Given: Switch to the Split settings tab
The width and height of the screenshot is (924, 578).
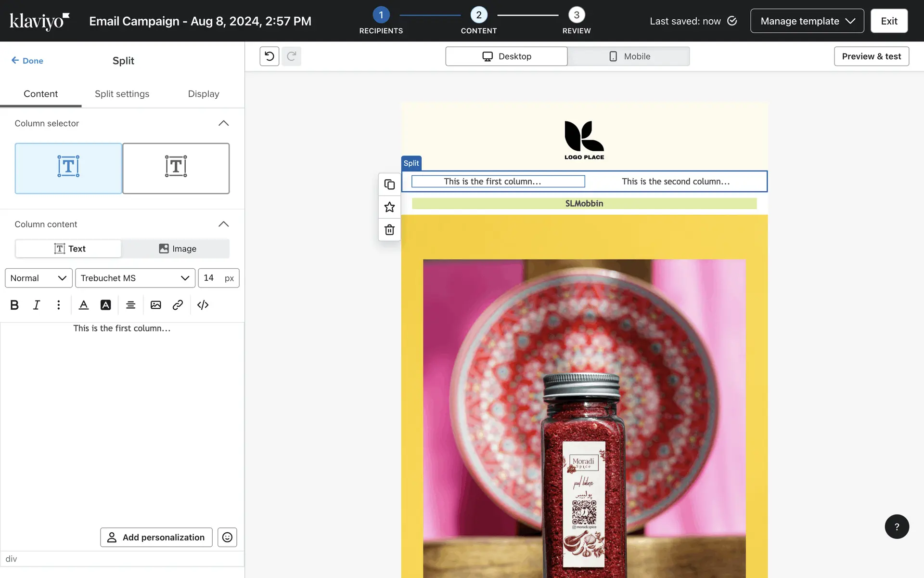Looking at the screenshot, I should [122, 94].
